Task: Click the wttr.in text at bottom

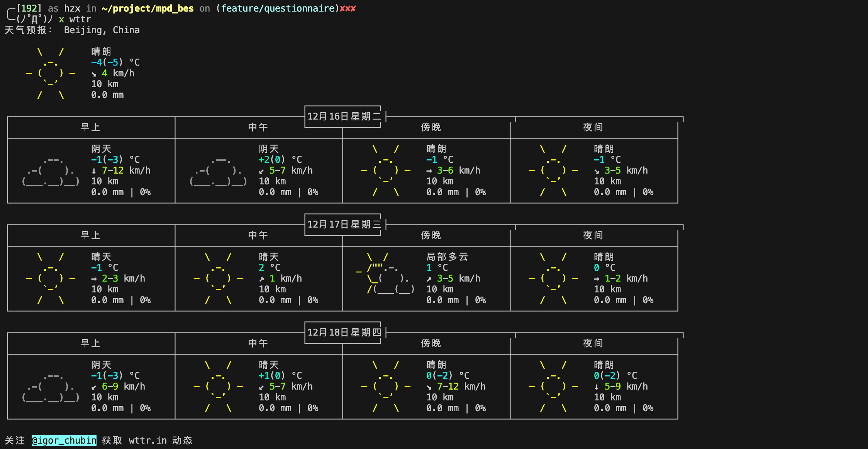Action: [x=147, y=441]
